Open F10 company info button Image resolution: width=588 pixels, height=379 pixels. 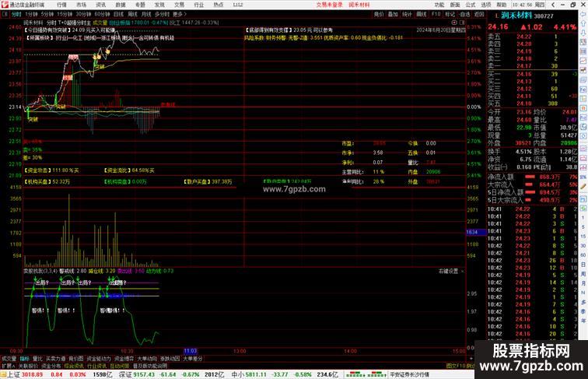point(436,14)
